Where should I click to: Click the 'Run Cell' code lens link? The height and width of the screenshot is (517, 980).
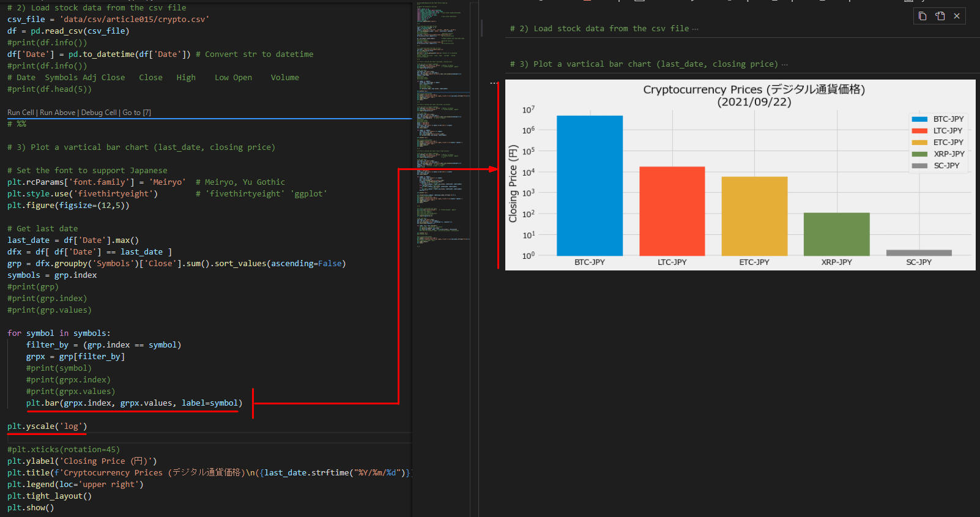21,113
